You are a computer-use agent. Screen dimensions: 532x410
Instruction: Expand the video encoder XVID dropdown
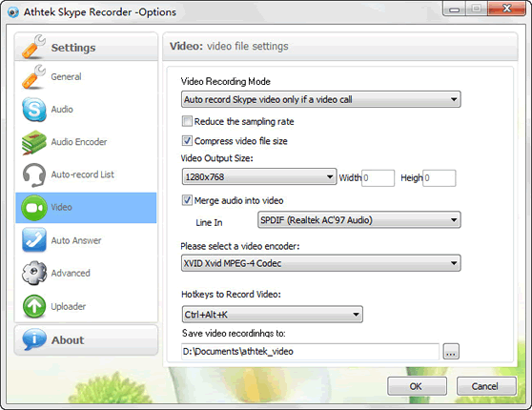pyautogui.click(x=320, y=263)
